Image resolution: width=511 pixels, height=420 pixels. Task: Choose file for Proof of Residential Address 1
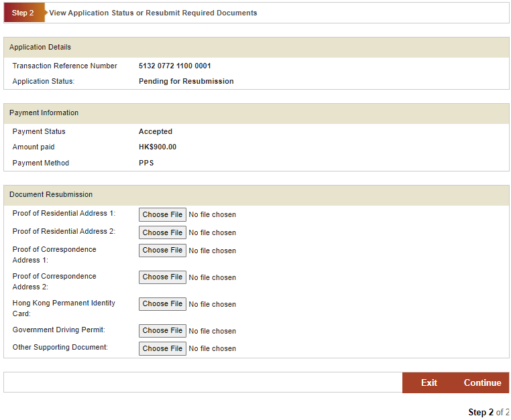pos(162,214)
